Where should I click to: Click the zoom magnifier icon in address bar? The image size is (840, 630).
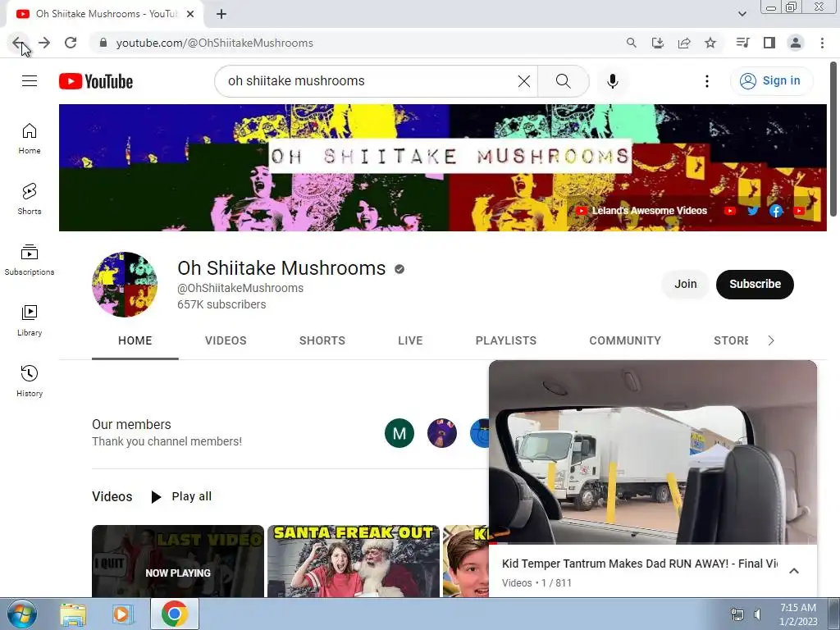pyautogui.click(x=632, y=43)
